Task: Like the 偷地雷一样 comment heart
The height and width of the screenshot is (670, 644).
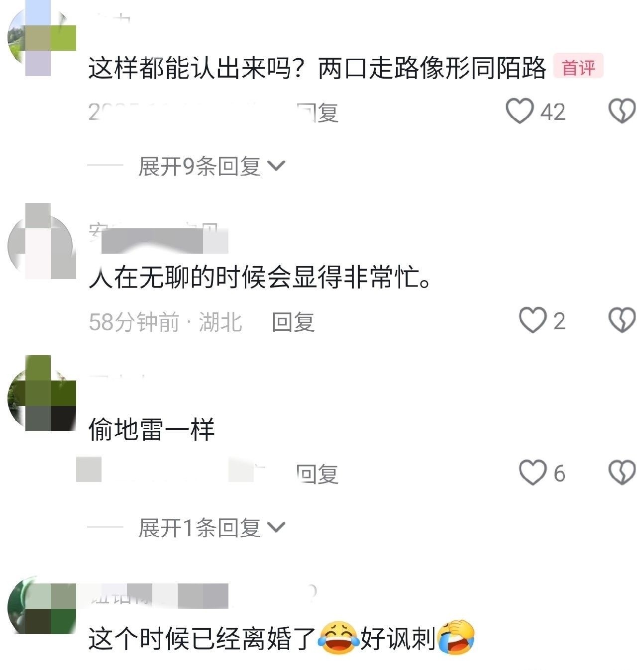Action: tap(533, 473)
